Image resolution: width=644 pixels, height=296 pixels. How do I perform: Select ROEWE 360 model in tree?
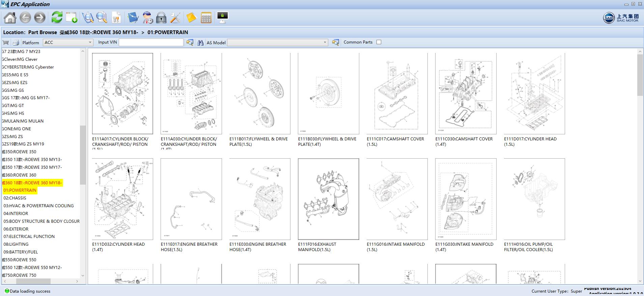click(x=19, y=175)
